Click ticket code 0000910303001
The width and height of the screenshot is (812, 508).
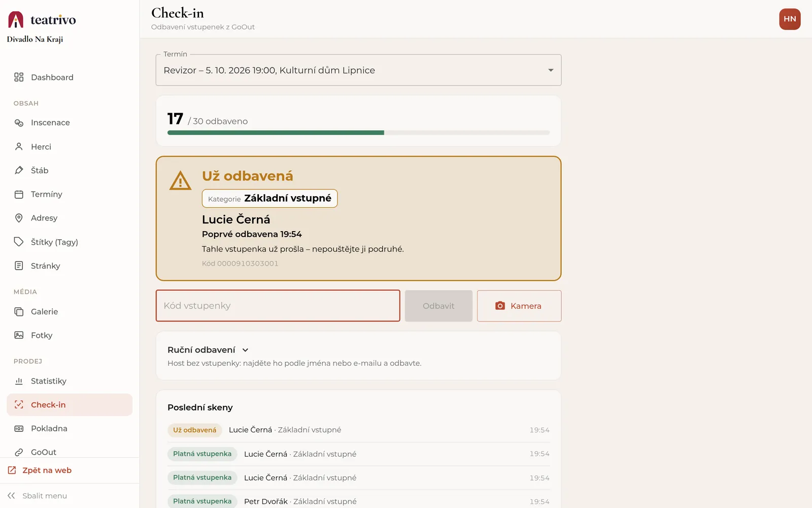(x=240, y=264)
